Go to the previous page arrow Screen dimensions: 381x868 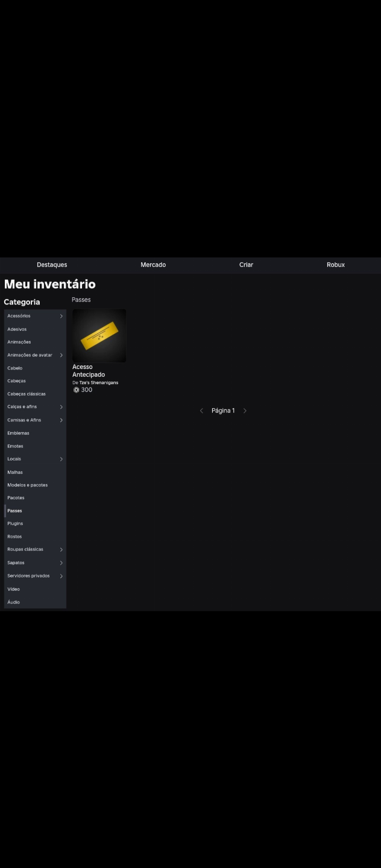click(201, 410)
